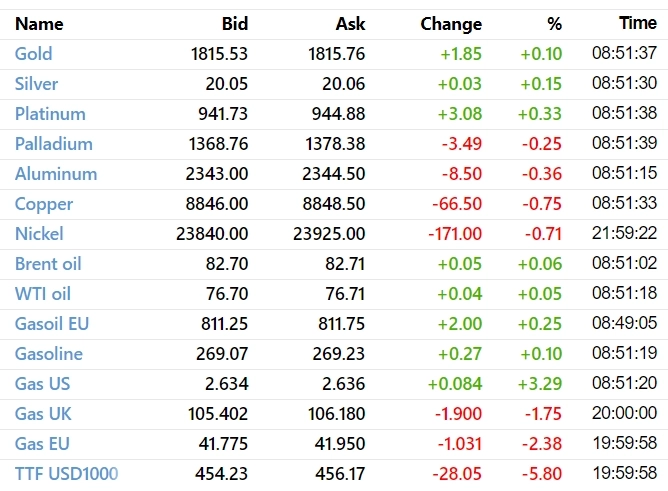Click the Copper name link
668x491 pixels.
point(44,204)
